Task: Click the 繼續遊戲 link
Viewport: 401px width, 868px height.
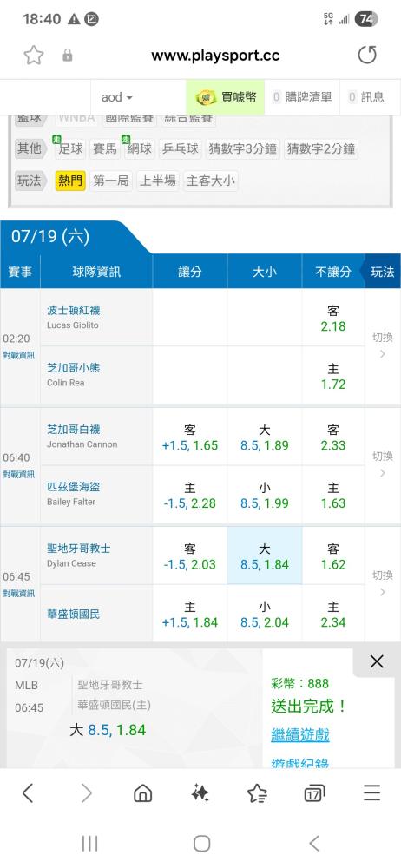Action: 300,735
